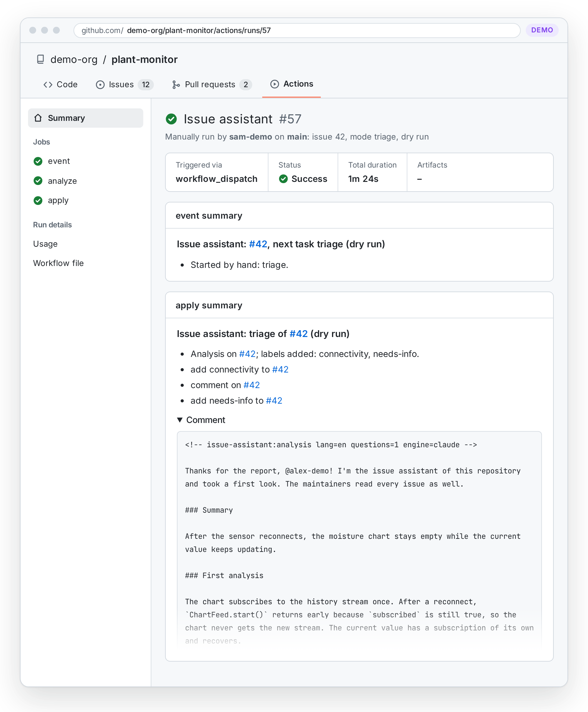Open #42 link in the Analysis line

tap(247, 354)
